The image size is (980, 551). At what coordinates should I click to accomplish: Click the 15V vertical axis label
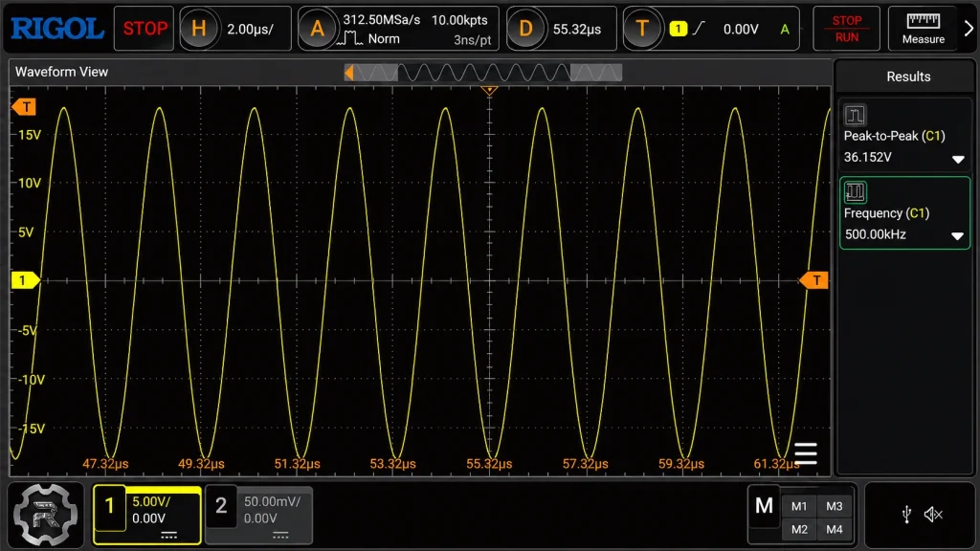[x=30, y=135]
